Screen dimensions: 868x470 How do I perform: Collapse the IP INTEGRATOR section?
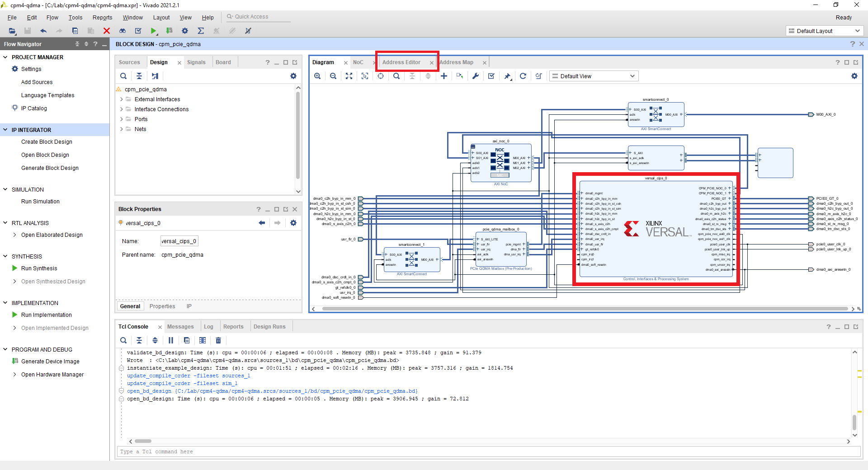point(5,130)
